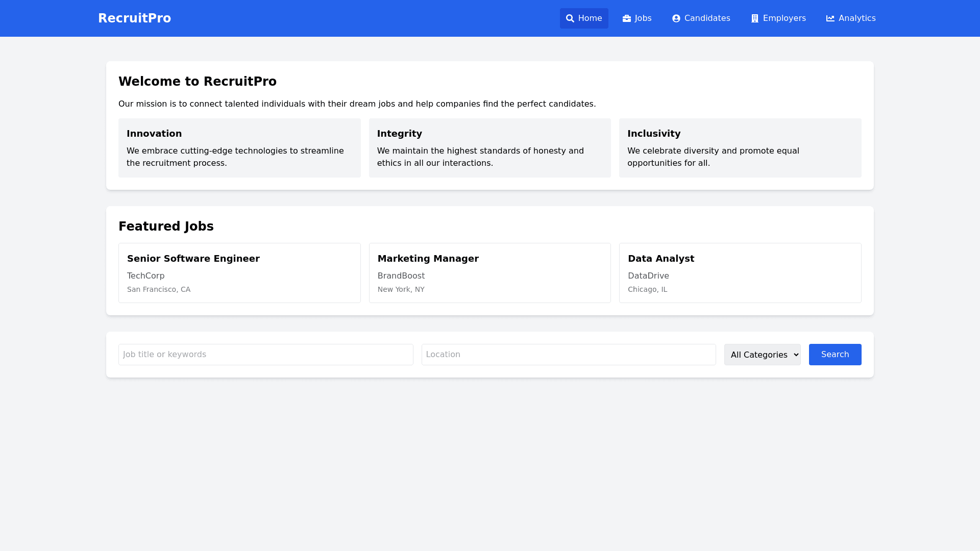Click the chart line icon for Analytics
Viewport: 980px width, 551px height.
tap(830, 18)
